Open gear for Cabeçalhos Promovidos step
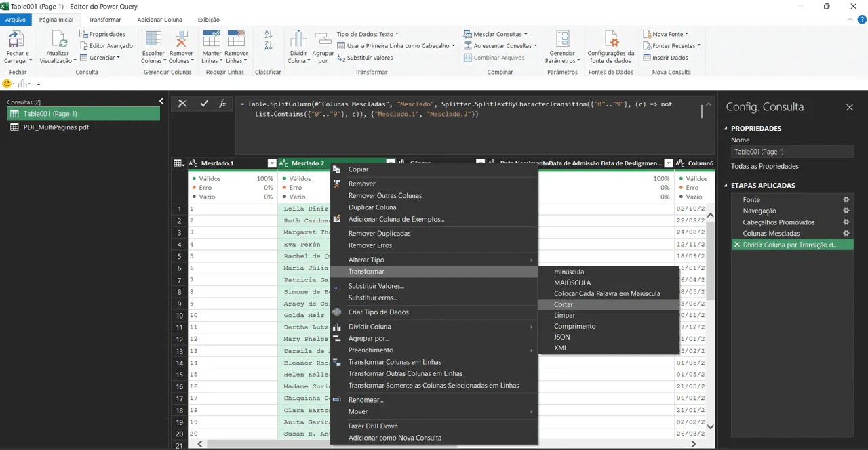This screenshot has width=868, height=450. click(846, 222)
